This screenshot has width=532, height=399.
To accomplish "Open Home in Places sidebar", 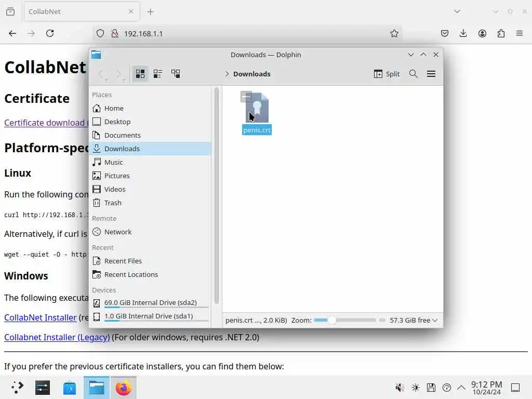I will click(151, 108).
